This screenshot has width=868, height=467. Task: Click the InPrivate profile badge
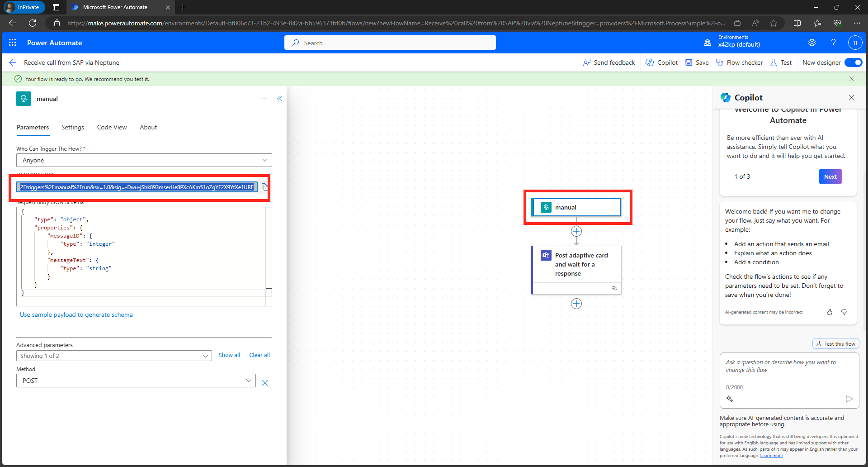pyautogui.click(x=24, y=7)
